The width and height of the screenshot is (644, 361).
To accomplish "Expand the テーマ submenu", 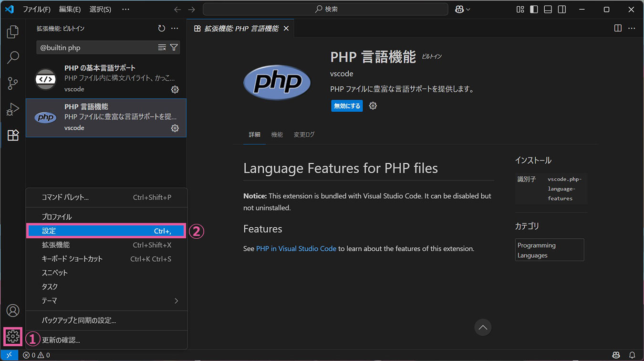I will point(106,301).
